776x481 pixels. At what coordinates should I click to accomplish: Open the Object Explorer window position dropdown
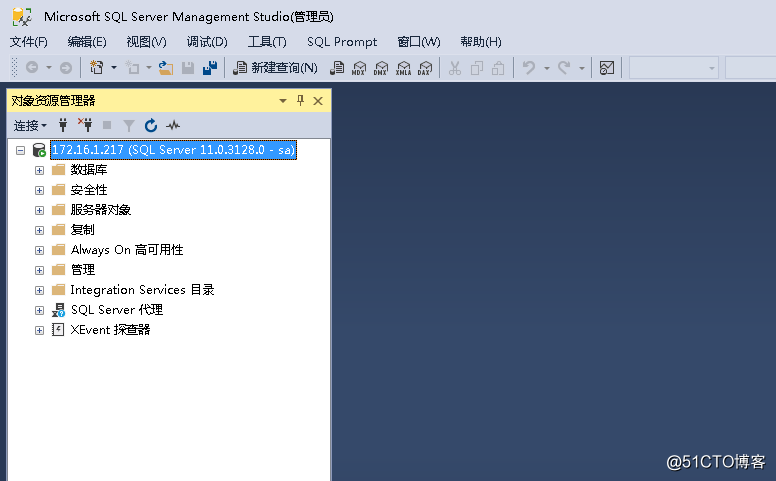coord(283,101)
